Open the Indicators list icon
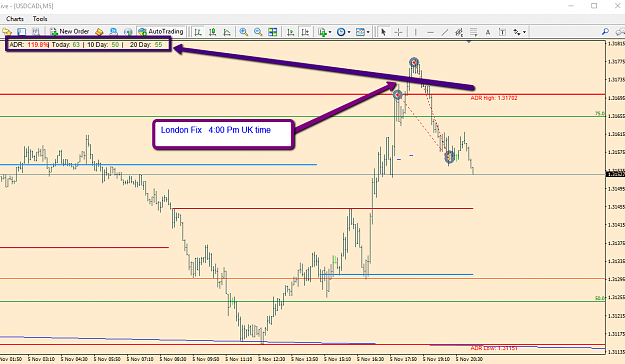625x364 pixels. click(x=322, y=32)
